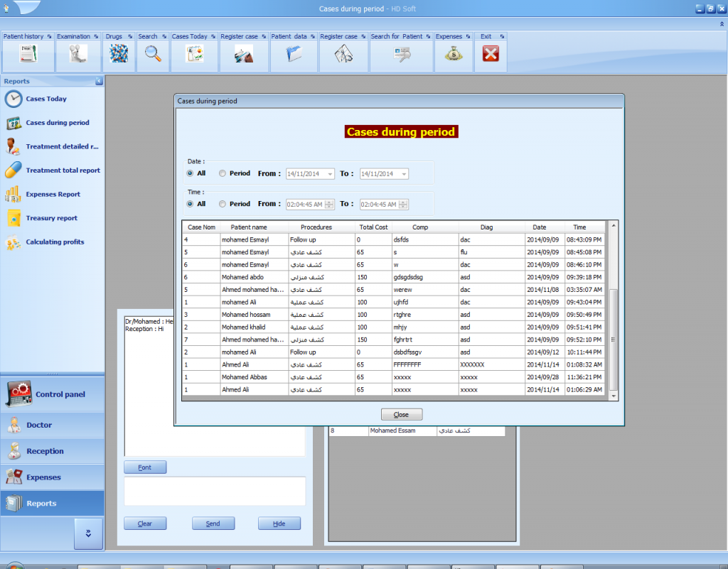The width and height of the screenshot is (728, 569).
Task: Click the table scrollbar up arrow
Action: click(x=614, y=225)
